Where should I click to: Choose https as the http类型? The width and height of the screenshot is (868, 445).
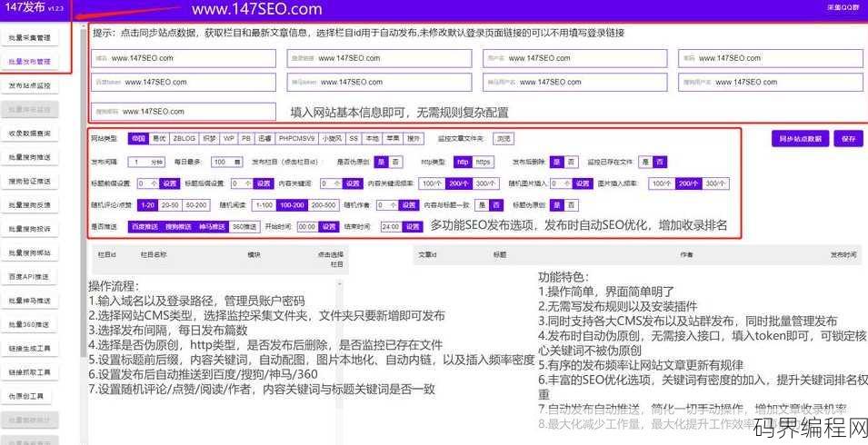click(x=483, y=162)
